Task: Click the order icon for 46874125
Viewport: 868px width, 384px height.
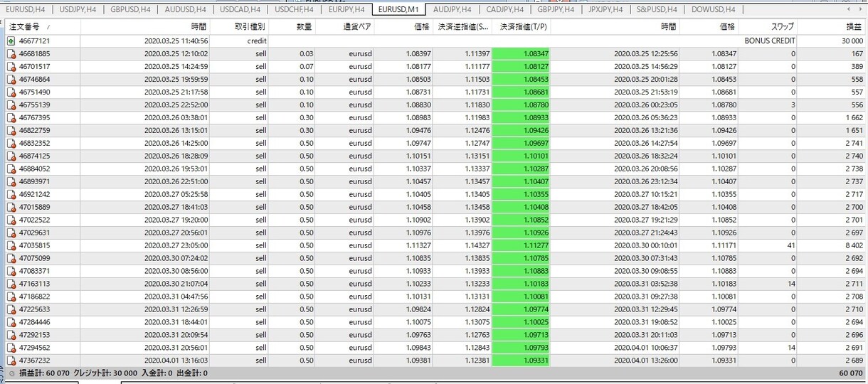Action: (x=11, y=156)
